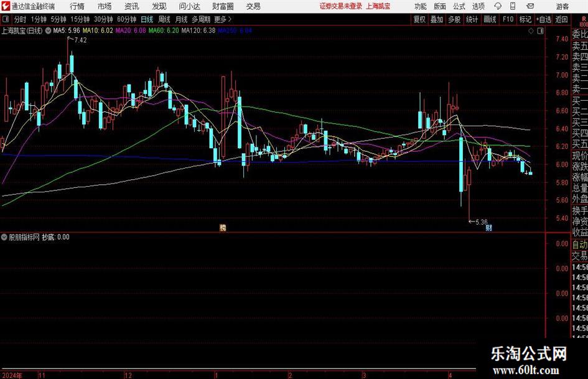The image size is (588, 379).
Task: Click the diamond icon at chart top right
Action: click(x=531, y=31)
